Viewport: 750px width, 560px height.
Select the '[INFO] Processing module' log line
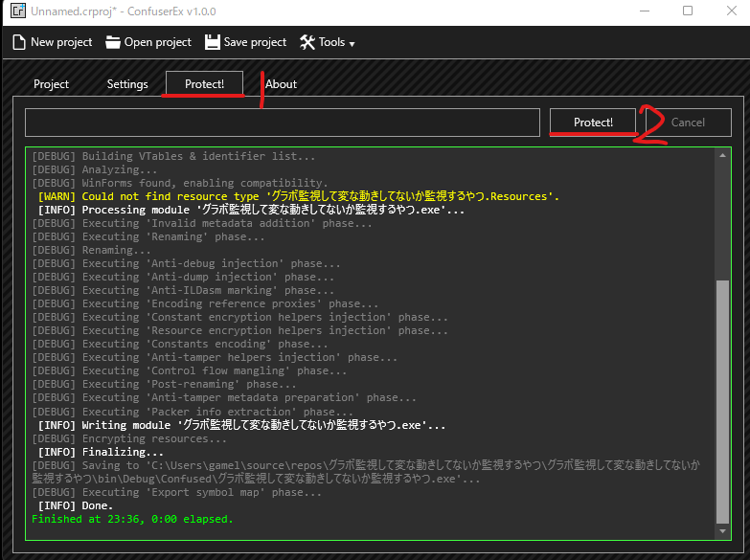pos(251,210)
